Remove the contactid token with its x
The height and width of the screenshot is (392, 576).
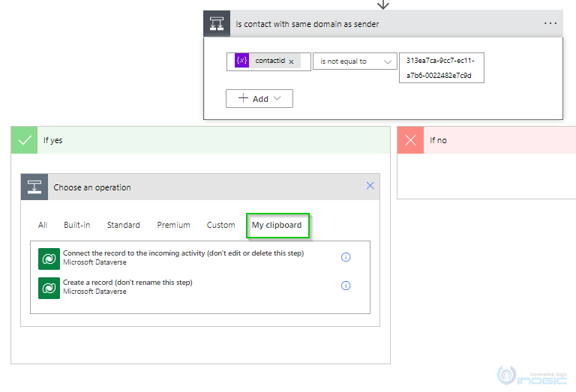tap(291, 61)
